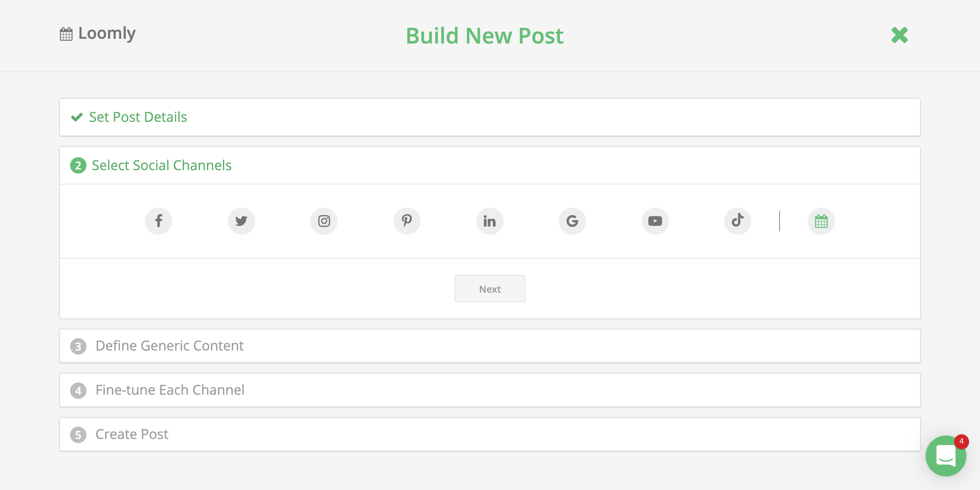Go back to Select Social Channels section
This screenshot has height=490, width=980.
(161, 165)
